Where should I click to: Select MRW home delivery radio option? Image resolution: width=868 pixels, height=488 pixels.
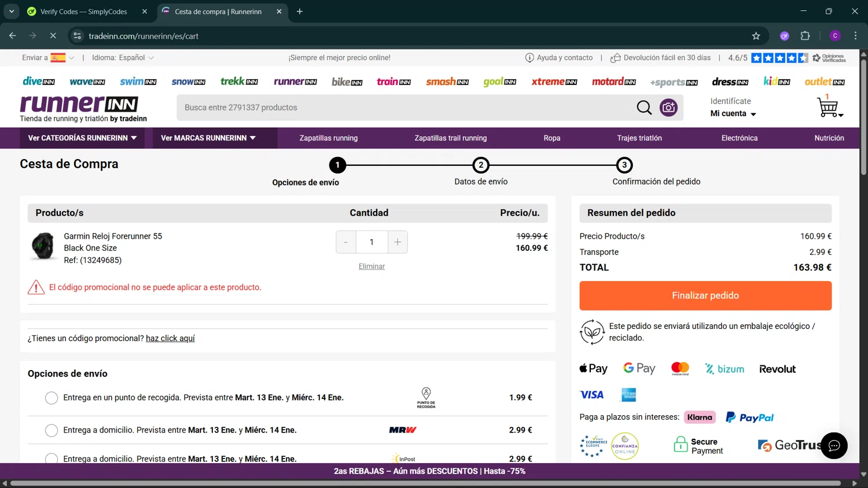point(52,430)
